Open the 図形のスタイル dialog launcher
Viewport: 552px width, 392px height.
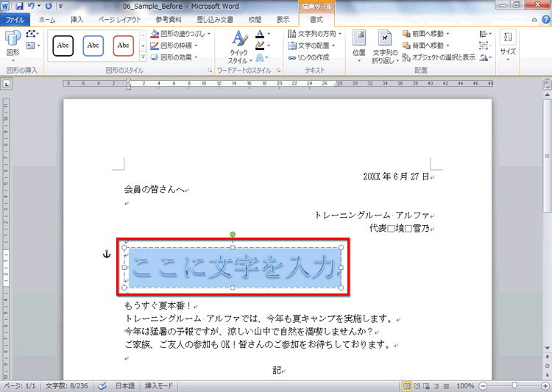210,71
